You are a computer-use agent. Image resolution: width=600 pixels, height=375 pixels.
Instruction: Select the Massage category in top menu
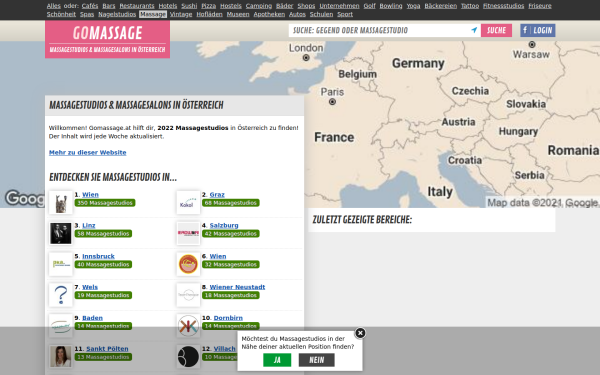(153, 14)
